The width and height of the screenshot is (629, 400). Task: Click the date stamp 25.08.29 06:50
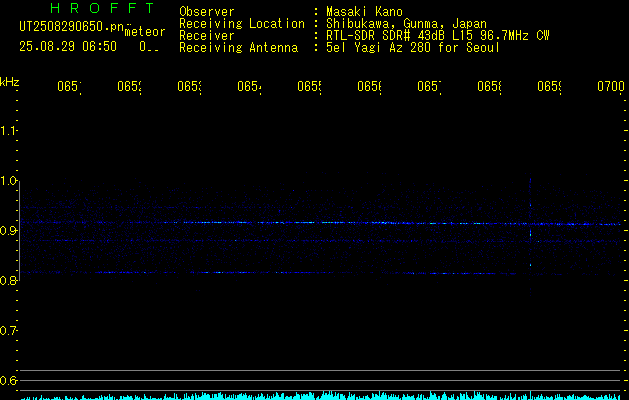[68, 47]
